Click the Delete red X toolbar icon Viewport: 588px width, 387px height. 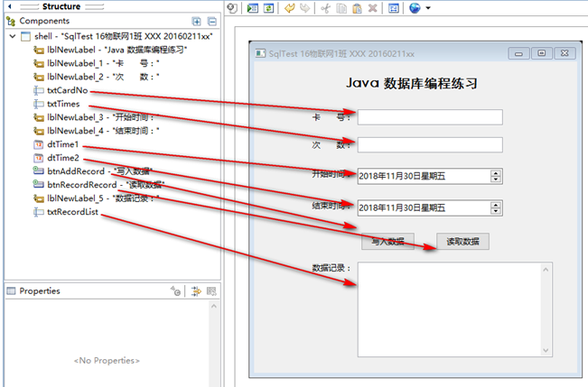pos(372,8)
